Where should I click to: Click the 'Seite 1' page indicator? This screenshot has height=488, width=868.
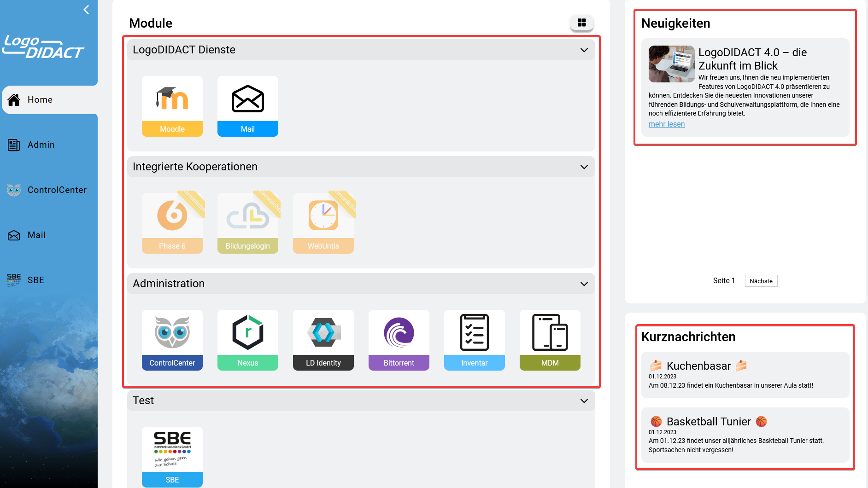click(x=724, y=281)
